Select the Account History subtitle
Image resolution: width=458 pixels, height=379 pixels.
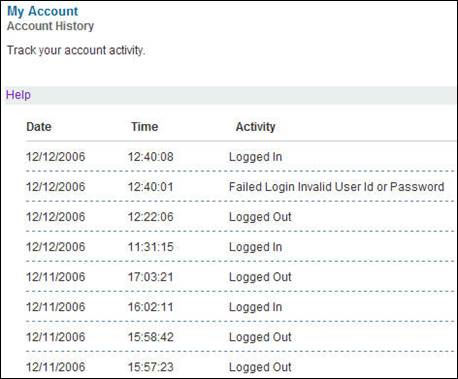(50, 26)
